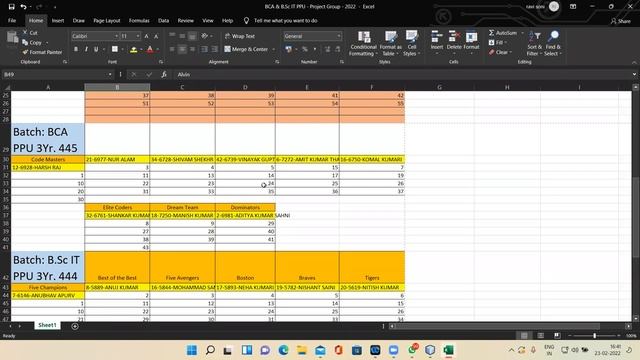Switch to the Page Layout tab
640x360 pixels.
(107, 20)
